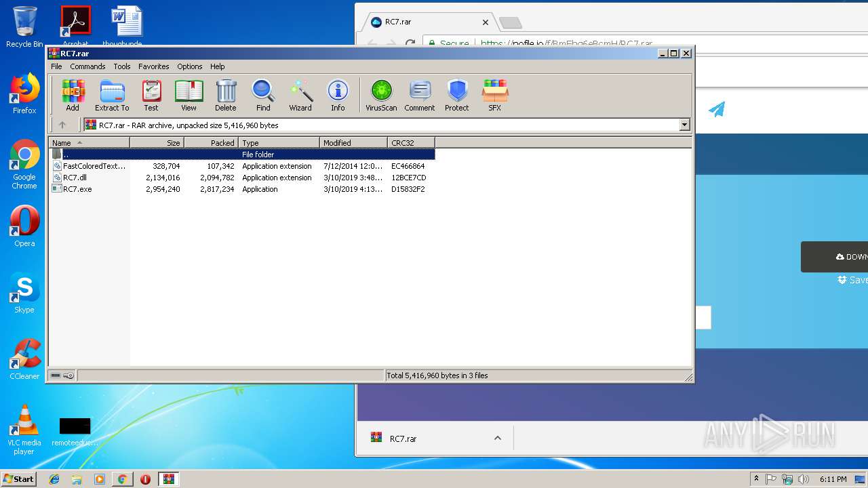
Task: Select the parent folder '..' row
Action: tap(242, 155)
